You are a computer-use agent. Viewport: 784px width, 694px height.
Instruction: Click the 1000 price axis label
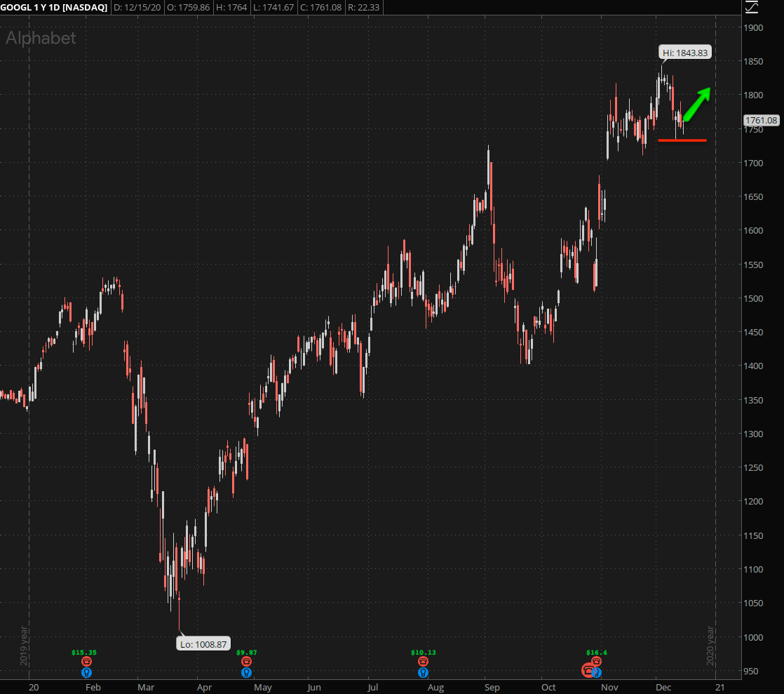coord(753,637)
